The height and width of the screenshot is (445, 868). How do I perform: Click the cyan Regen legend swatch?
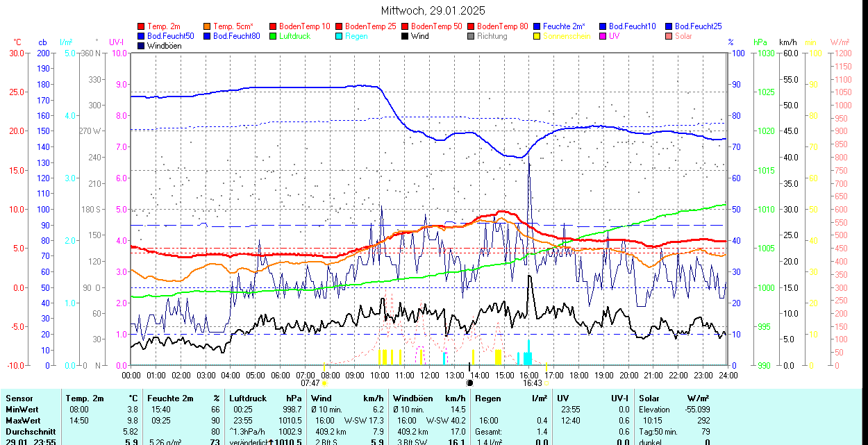340,36
